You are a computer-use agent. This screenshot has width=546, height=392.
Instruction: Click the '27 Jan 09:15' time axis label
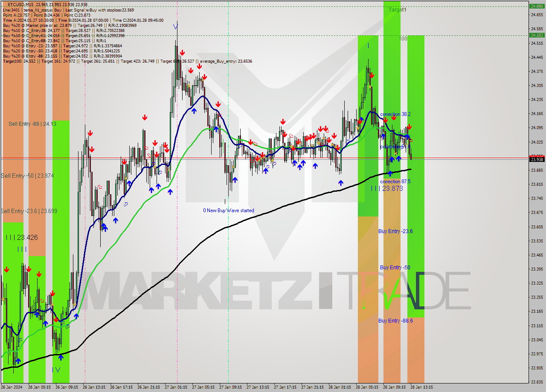231,387
